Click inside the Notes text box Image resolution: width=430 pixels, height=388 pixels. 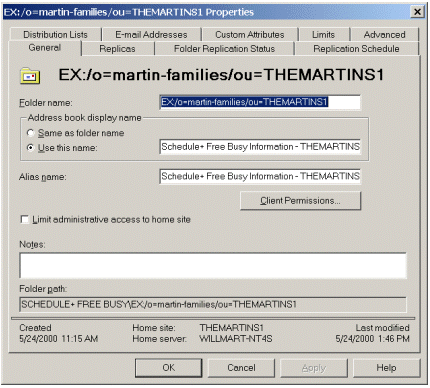tap(213, 266)
